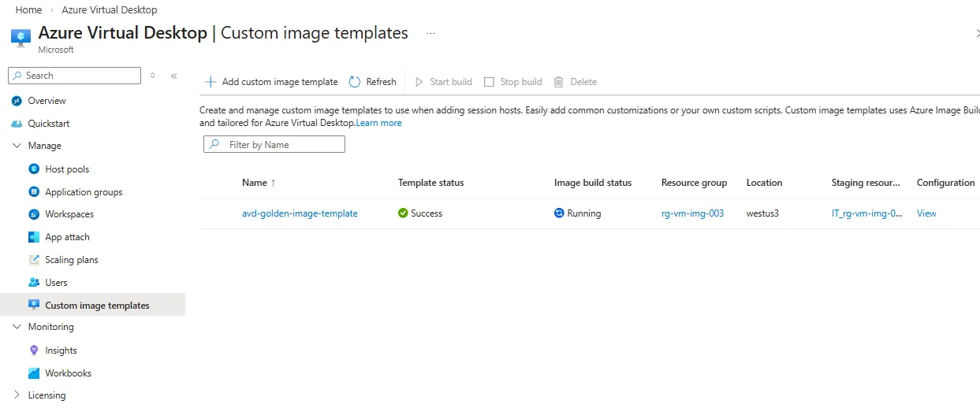Screen dimensions: 980x419
Task: Open IT_rg-vm-img staging resource link
Action: point(867,213)
